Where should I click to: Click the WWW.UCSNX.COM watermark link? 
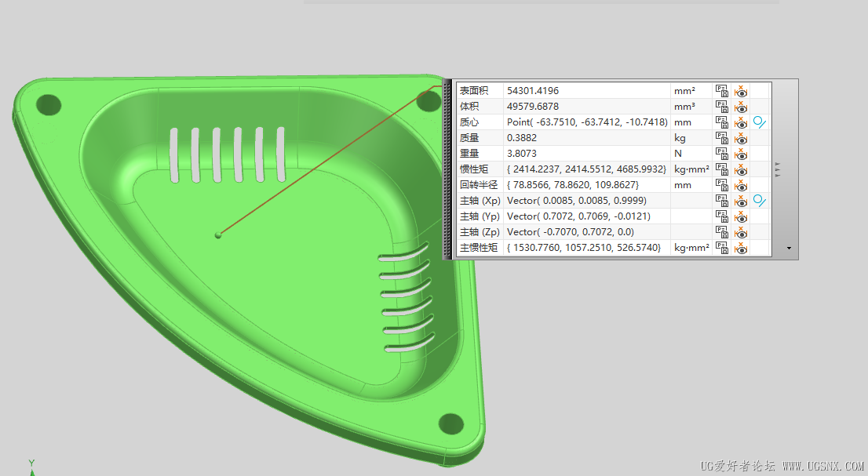[x=822, y=466]
